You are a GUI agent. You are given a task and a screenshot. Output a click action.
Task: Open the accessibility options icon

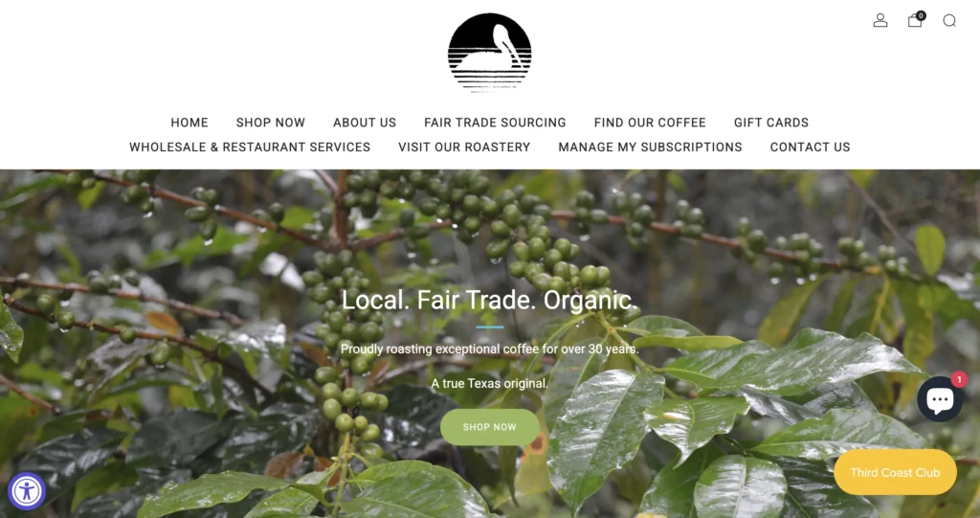point(27,491)
